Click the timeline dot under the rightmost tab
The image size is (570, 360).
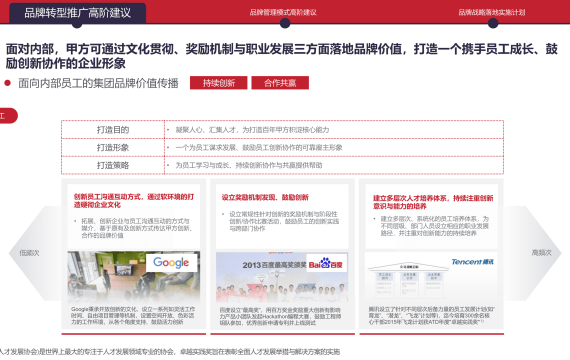click(x=493, y=23)
